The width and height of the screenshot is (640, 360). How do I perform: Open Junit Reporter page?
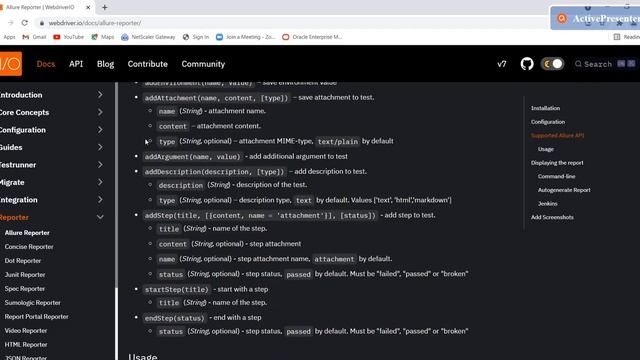coord(25,275)
